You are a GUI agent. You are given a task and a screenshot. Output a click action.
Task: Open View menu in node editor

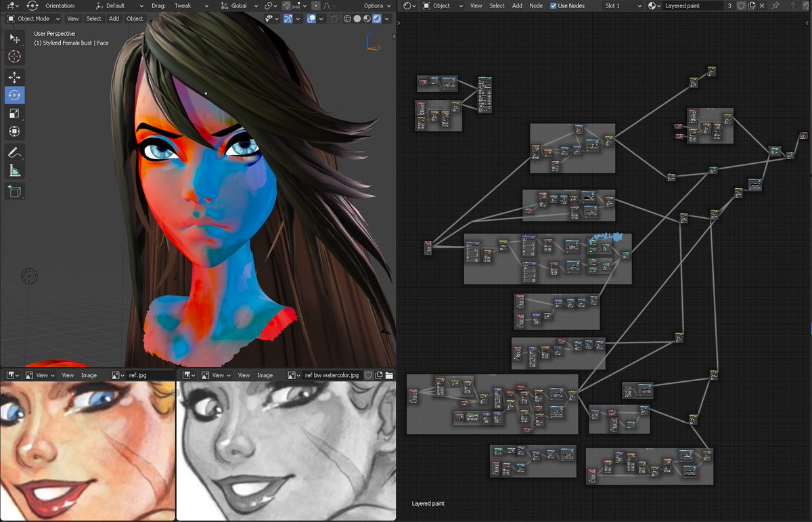476,5
